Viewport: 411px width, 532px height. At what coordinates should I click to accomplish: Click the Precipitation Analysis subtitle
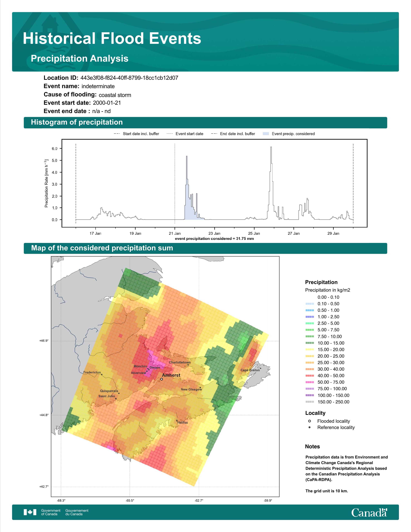click(x=80, y=59)
